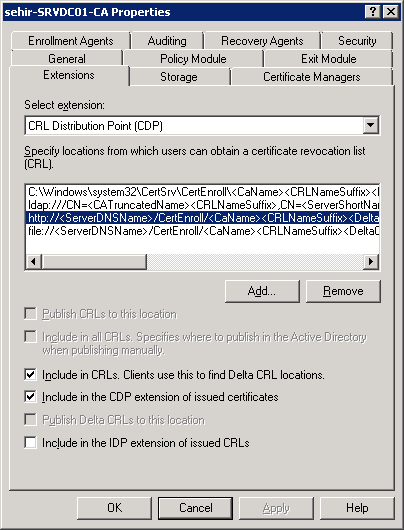404x530 pixels.
Task: Click the Add... button
Action: coord(262,291)
